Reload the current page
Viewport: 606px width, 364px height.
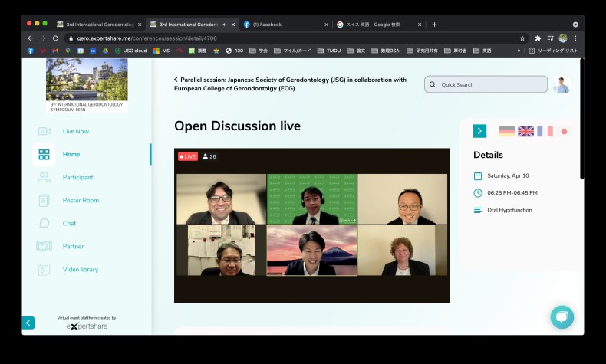(55, 38)
